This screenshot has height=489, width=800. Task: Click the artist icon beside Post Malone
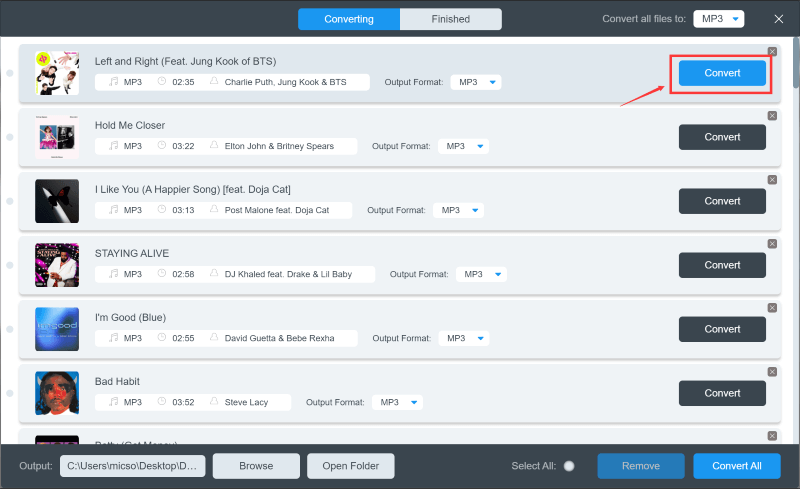pyautogui.click(x=214, y=209)
